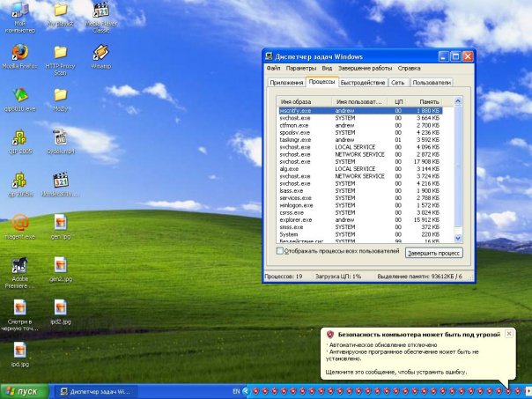
Task: Switch to the Быстродействие tab
Action: coord(364,83)
